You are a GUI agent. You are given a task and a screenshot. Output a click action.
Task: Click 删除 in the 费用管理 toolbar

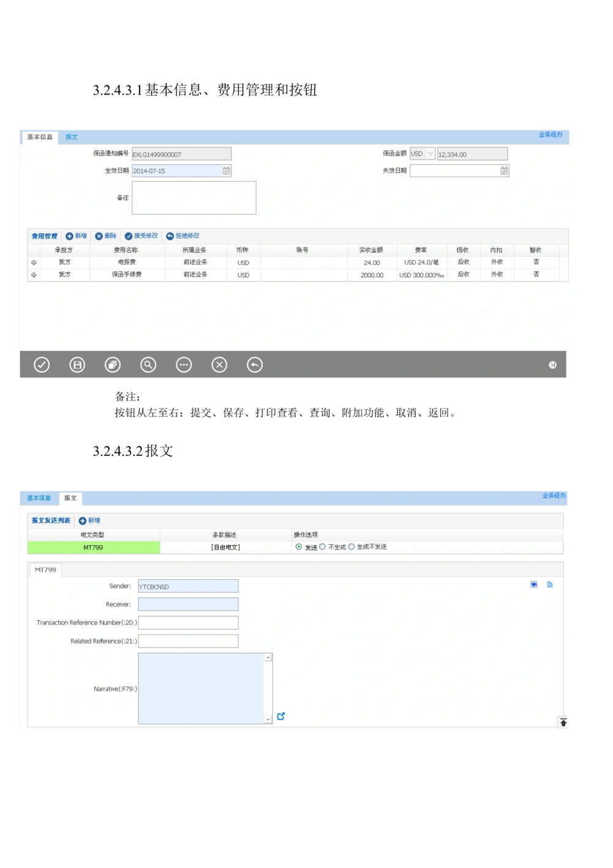coord(105,236)
